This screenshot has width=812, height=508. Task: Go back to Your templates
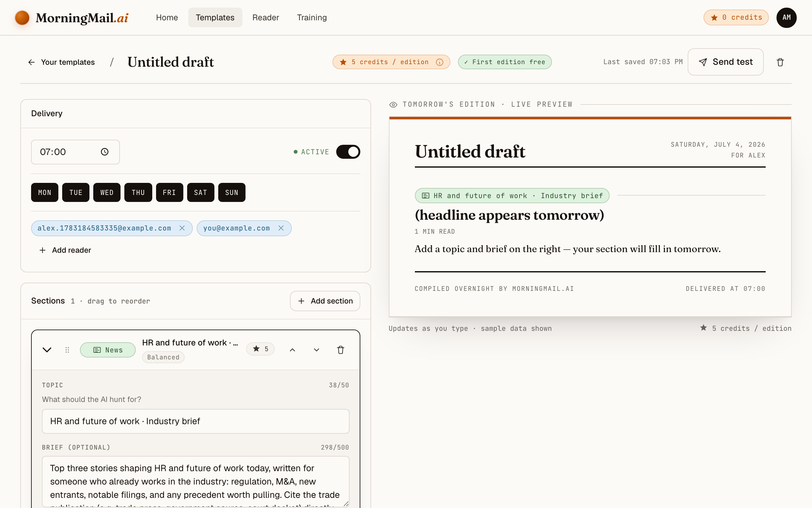[x=62, y=62]
